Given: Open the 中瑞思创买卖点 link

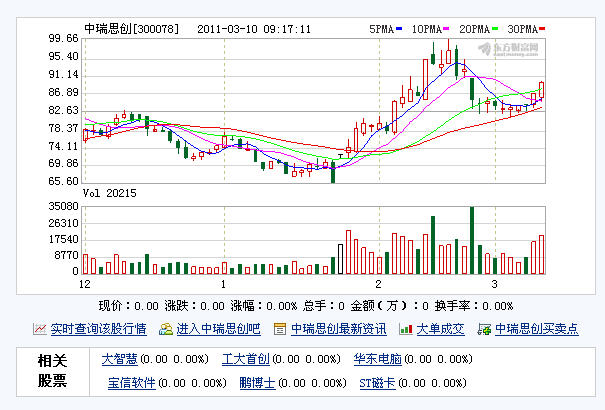Looking at the screenshot, I should 537,329.
